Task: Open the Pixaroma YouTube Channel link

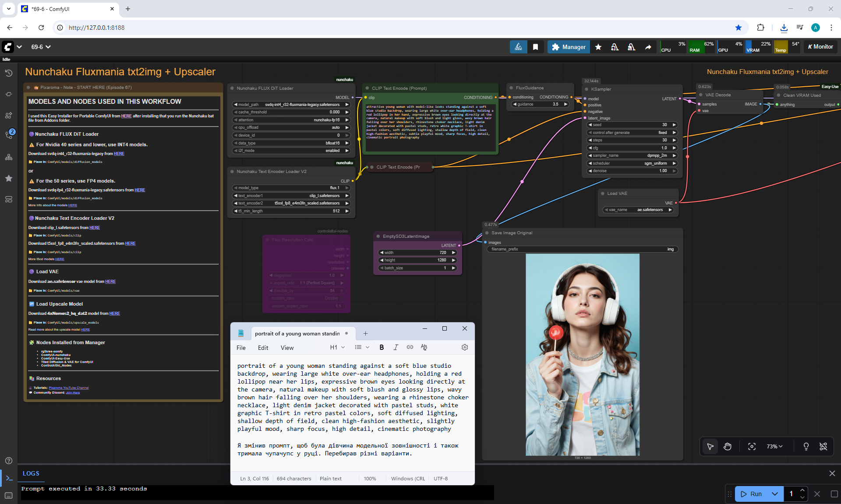Action: click(x=69, y=388)
